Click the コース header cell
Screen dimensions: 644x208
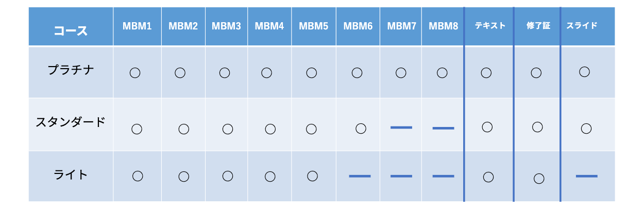click(71, 30)
